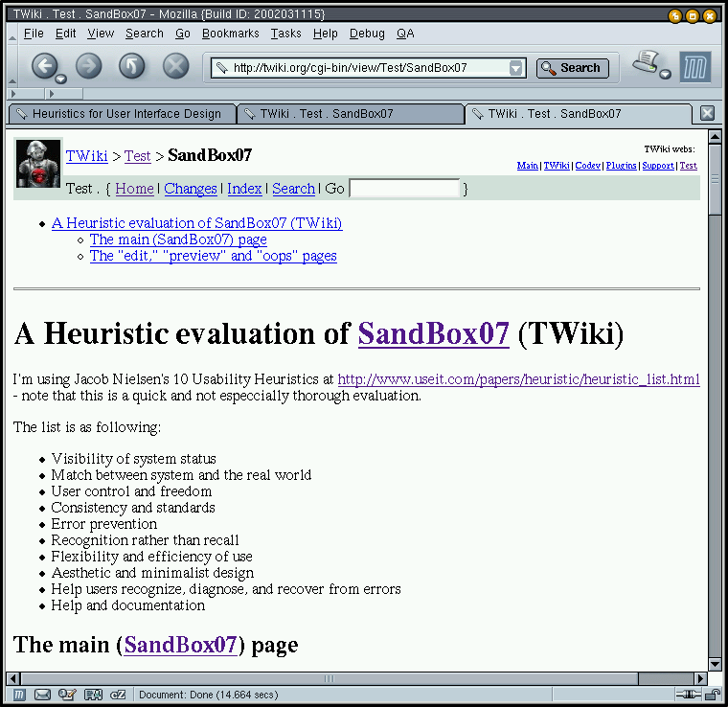728x707 pixels.
Task: Click the TWiki robot logo image
Action: (x=38, y=164)
